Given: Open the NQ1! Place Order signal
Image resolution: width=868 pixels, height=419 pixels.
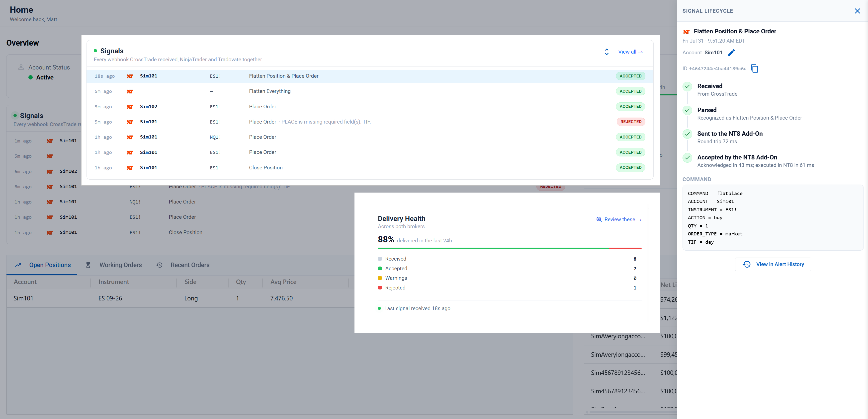Looking at the screenshot, I should 370,137.
